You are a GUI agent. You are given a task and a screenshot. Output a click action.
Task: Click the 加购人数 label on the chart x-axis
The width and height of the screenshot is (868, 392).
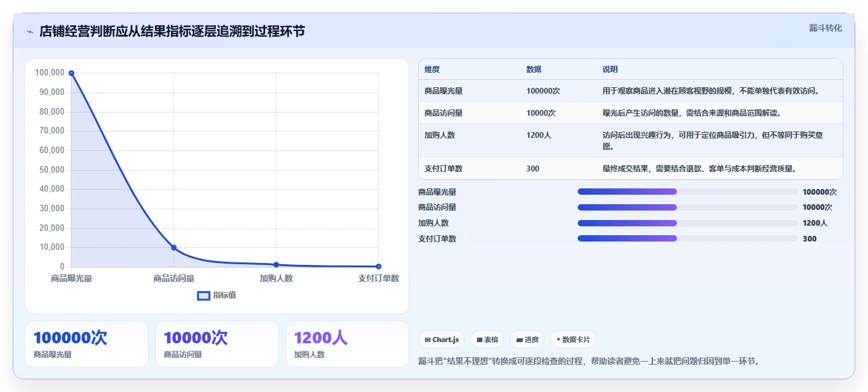tap(276, 278)
